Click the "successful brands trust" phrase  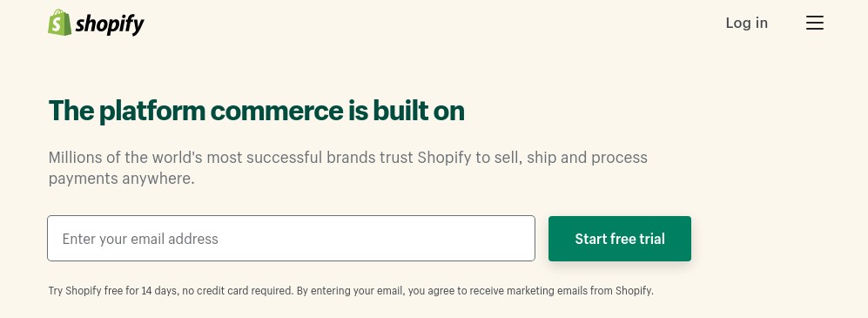tap(330, 158)
